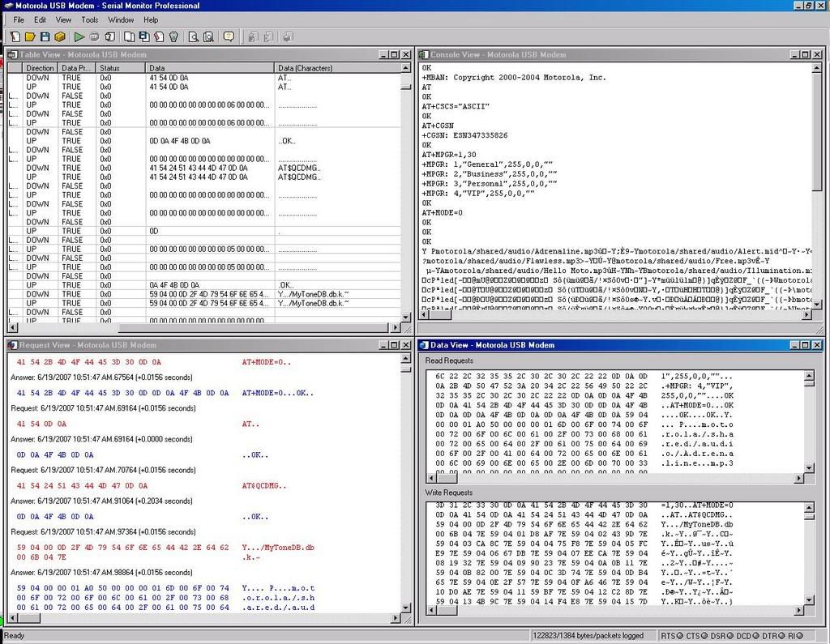Click Table View vertical scrollbar down arrow
Image resolution: width=830 pixels, height=644 pixels.
[x=406, y=318]
